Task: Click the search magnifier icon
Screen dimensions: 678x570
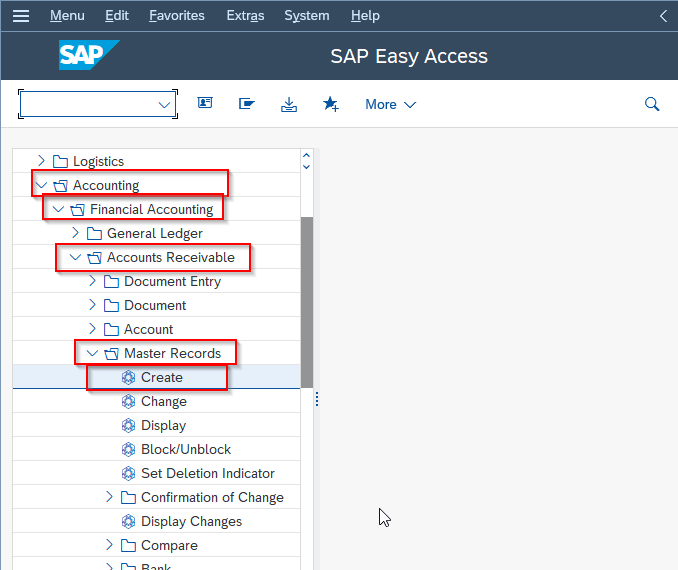Action: (x=652, y=104)
